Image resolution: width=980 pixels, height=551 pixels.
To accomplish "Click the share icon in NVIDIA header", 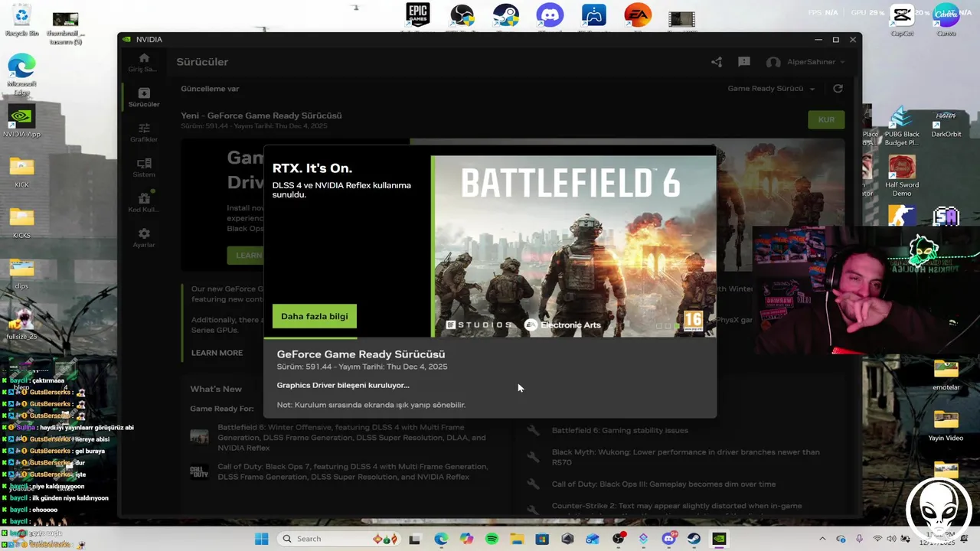I will pos(717,62).
